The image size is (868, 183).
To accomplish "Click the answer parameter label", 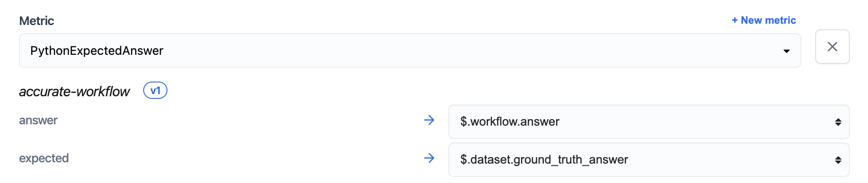I will tap(38, 120).
